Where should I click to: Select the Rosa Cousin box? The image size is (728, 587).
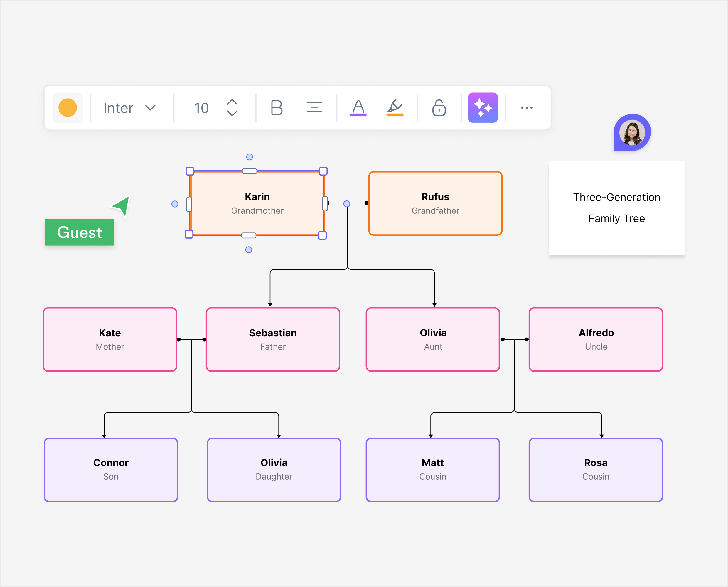(x=596, y=470)
